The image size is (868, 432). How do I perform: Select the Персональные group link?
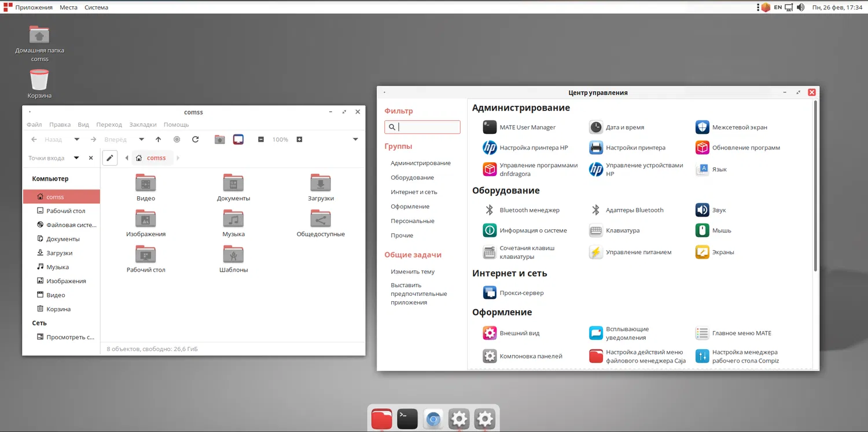(412, 221)
